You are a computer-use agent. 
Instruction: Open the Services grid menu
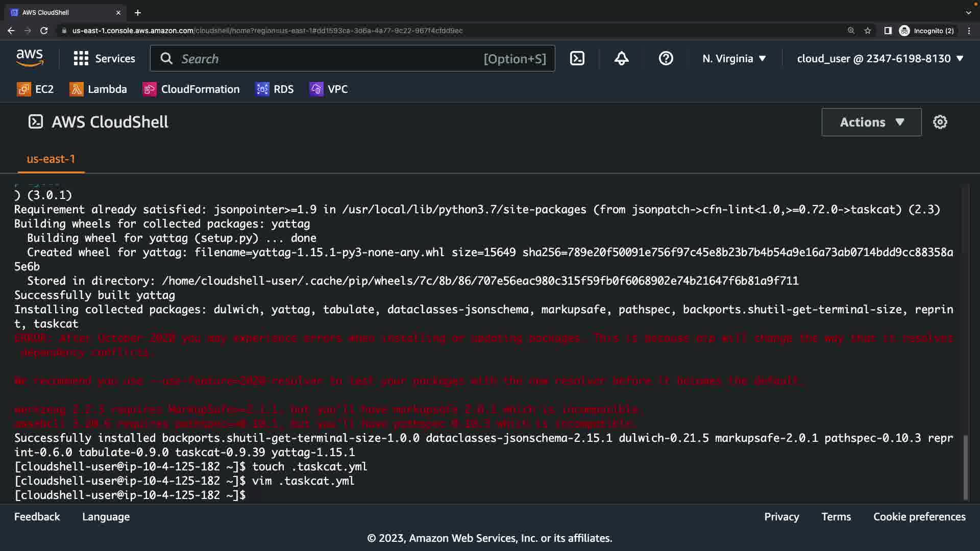(x=104, y=59)
